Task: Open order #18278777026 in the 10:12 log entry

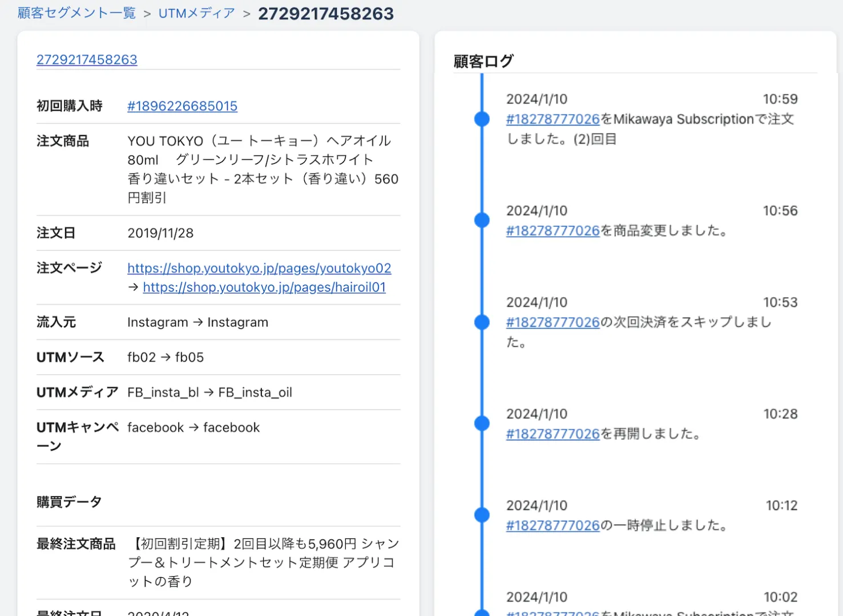Action: pos(552,525)
